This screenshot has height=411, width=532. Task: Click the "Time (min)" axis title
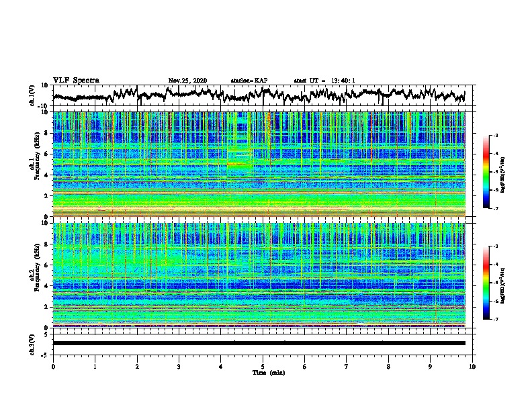tap(269, 373)
